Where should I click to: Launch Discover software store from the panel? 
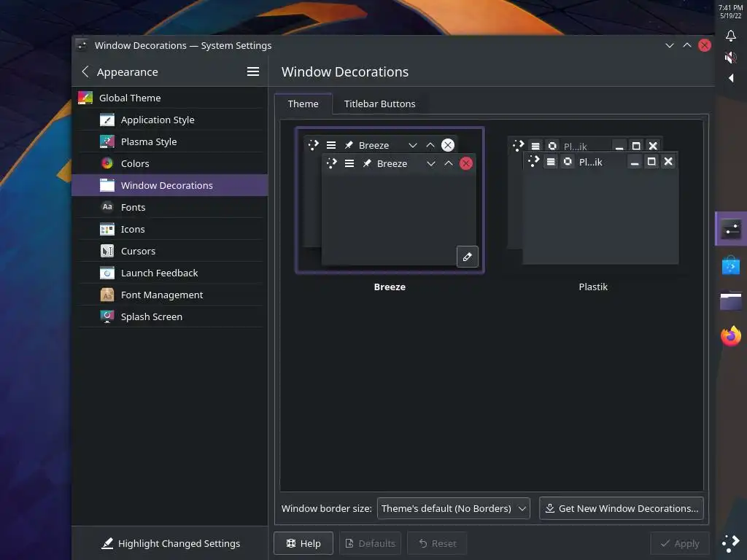731,265
